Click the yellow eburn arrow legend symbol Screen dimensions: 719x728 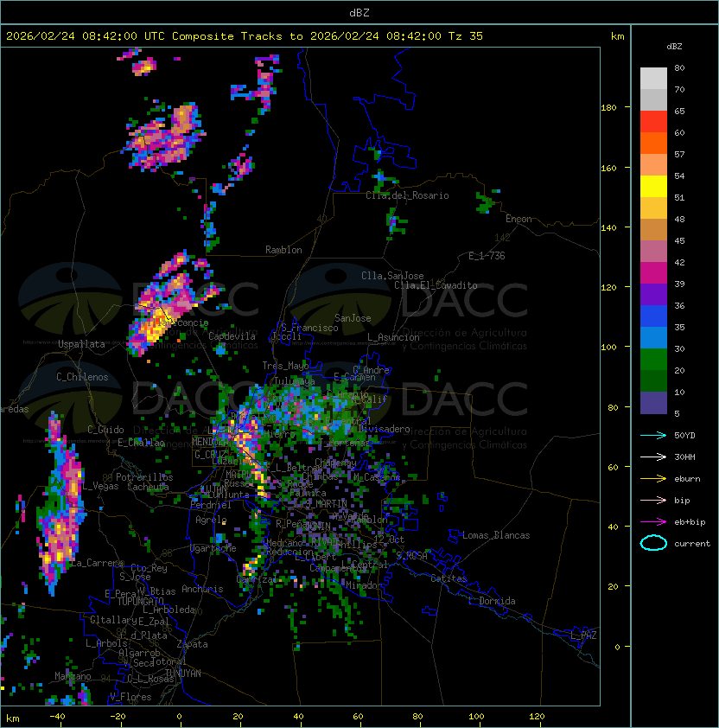tap(653, 479)
